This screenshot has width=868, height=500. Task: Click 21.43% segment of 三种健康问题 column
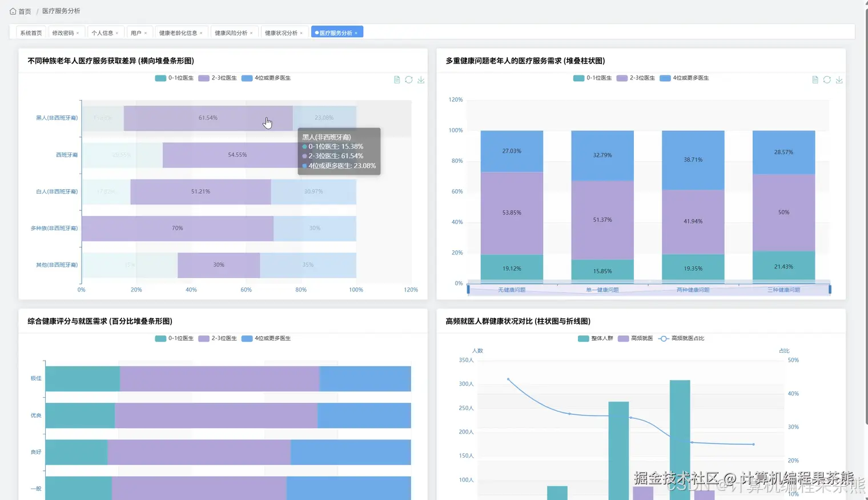(783, 267)
